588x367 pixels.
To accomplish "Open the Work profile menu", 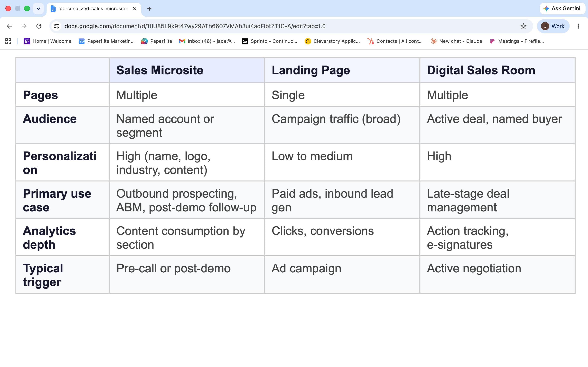I will tap(553, 26).
